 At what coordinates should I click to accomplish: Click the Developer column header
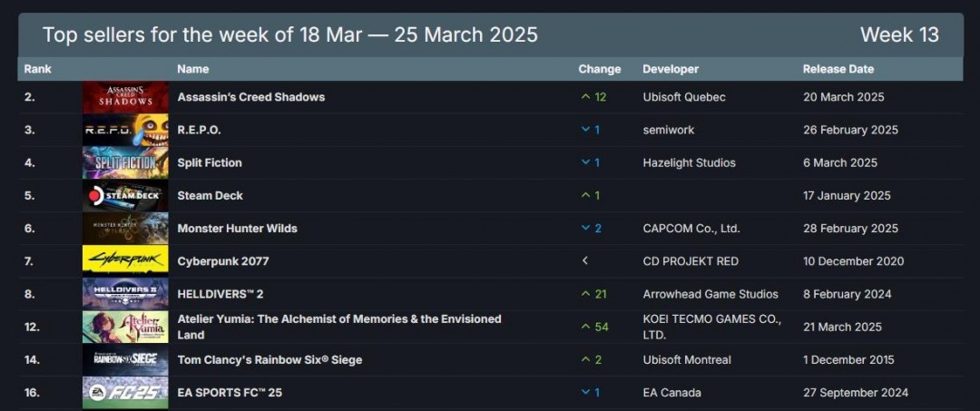click(x=671, y=69)
